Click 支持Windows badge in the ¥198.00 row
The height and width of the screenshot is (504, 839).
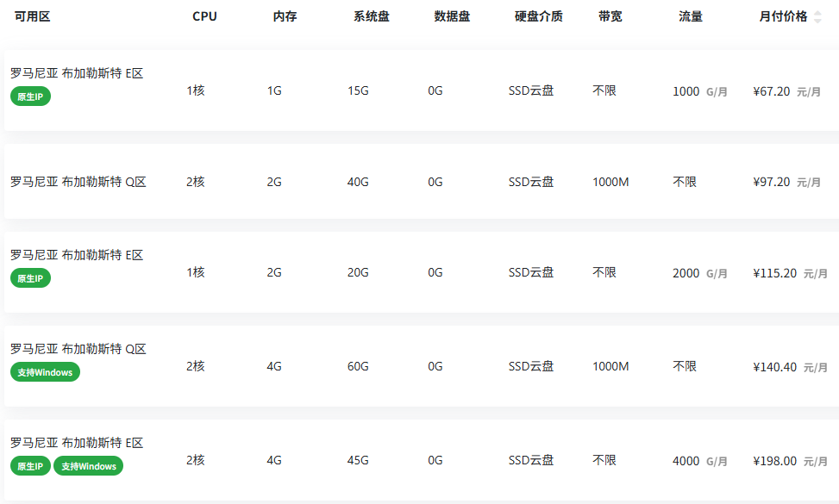coord(88,466)
